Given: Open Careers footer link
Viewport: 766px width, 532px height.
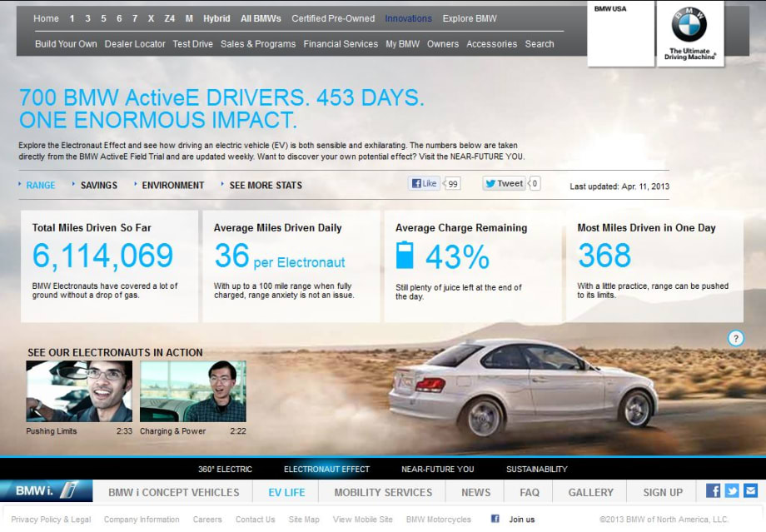Looking at the screenshot, I should [207, 520].
